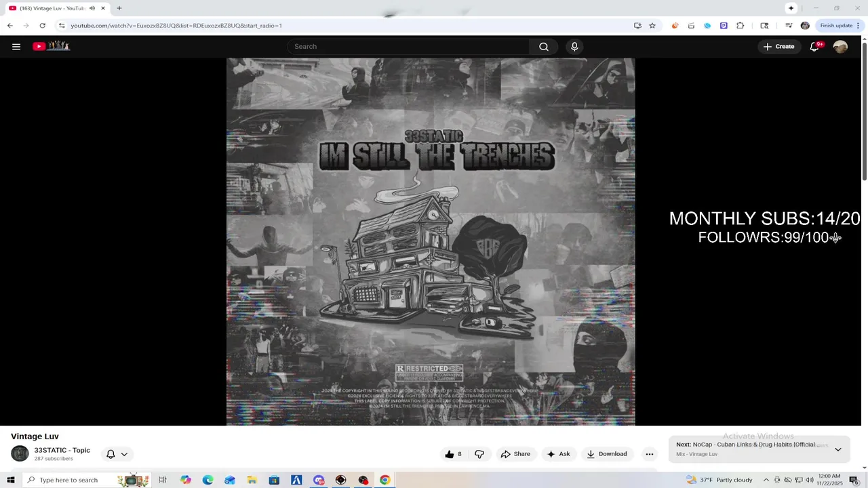Expand the Next up mix panel
Viewport: 868px width, 488px height.
[x=838, y=449]
